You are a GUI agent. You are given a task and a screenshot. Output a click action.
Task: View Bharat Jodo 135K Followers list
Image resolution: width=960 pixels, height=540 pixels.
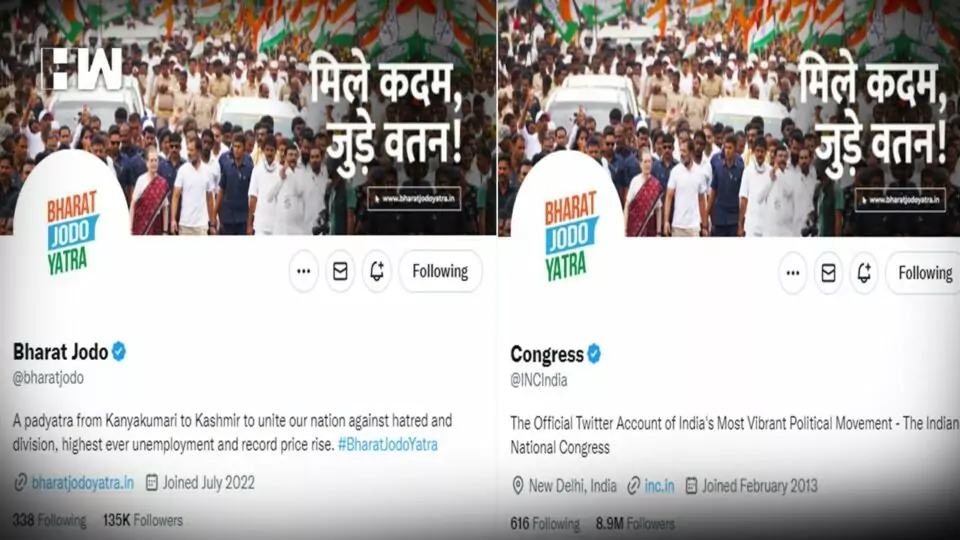point(143,520)
